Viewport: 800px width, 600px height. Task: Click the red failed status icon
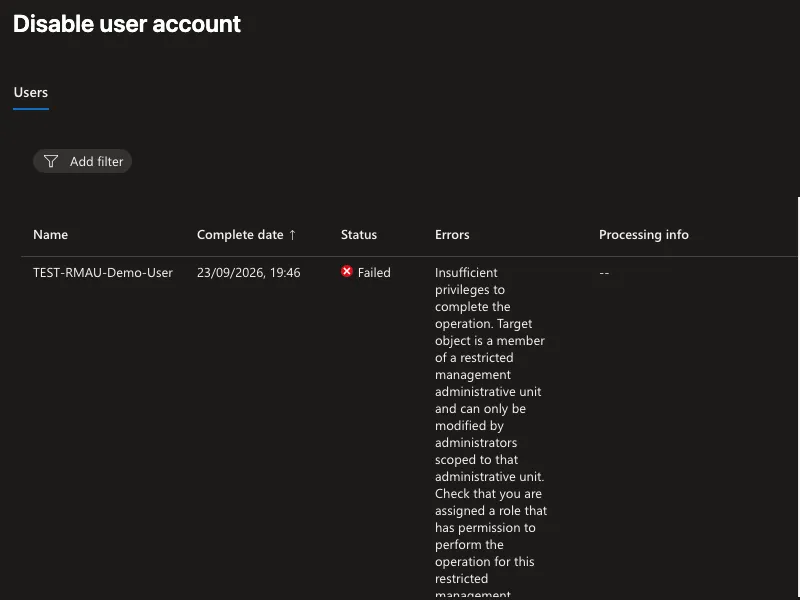(x=347, y=271)
